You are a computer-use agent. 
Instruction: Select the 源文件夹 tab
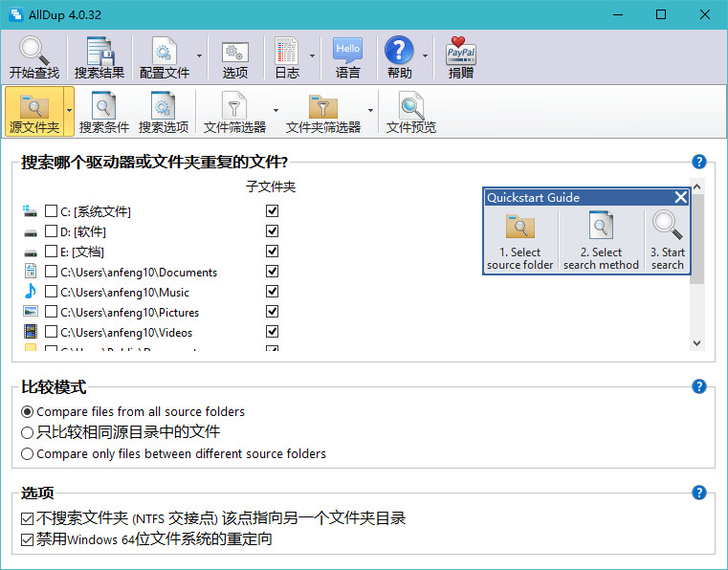pyautogui.click(x=33, y=112)
